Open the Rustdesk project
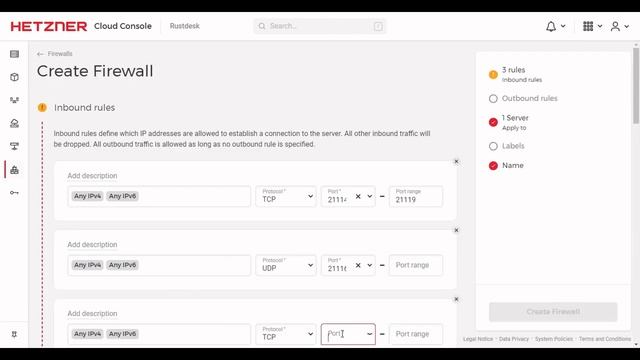 tap(184, 26)
